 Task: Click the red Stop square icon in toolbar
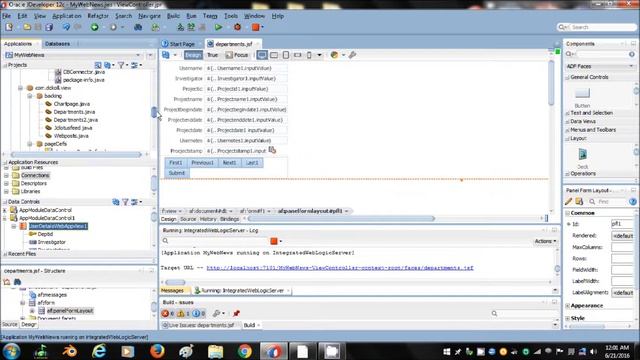point(256,27)
